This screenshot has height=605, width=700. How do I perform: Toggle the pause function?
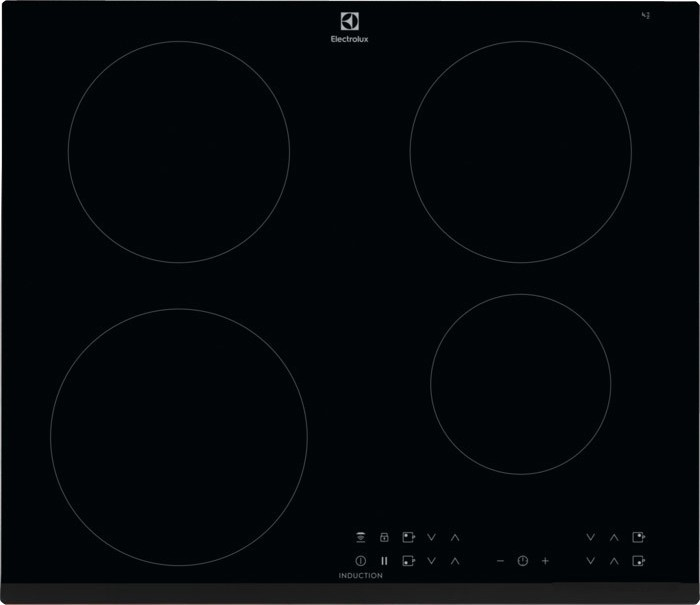click(383, 561)
